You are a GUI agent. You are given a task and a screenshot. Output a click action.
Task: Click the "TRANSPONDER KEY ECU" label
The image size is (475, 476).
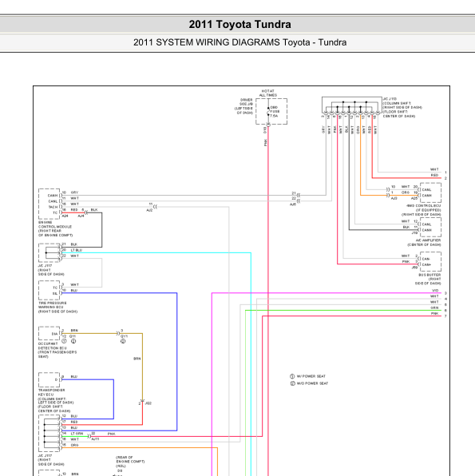tap(51, 392)
